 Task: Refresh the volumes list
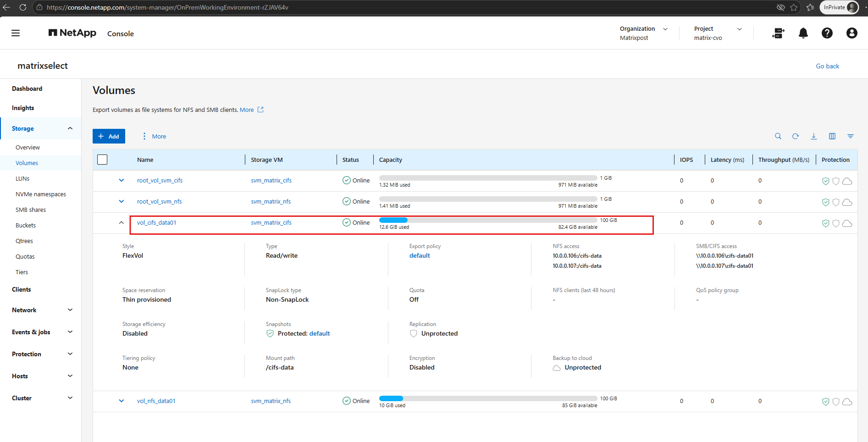[796, 136]
